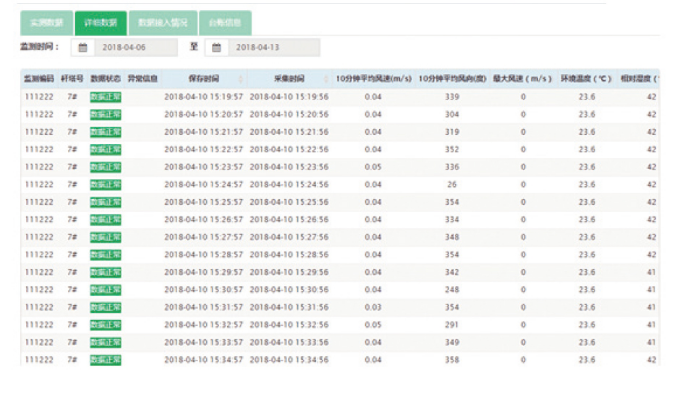
Task: Click green 数据正常 badge in 15:29:57 row
Action: click(x=105, y=272)
